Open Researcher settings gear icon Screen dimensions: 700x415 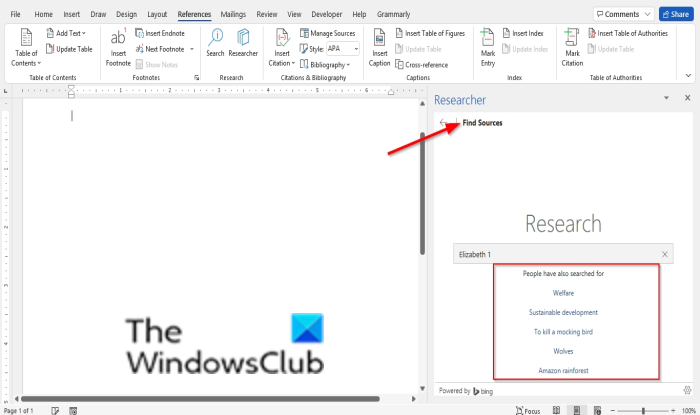[687, 390]
